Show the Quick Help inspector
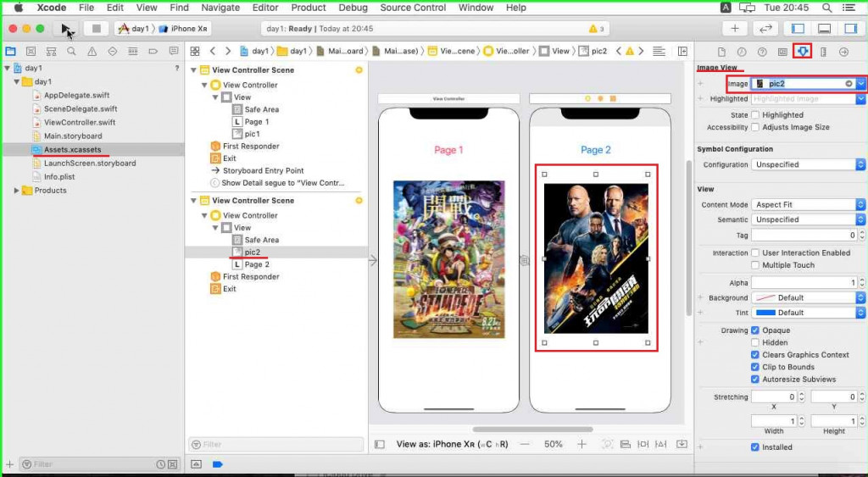The width and height of the screenshot is (868, 477). coord(762,52)
